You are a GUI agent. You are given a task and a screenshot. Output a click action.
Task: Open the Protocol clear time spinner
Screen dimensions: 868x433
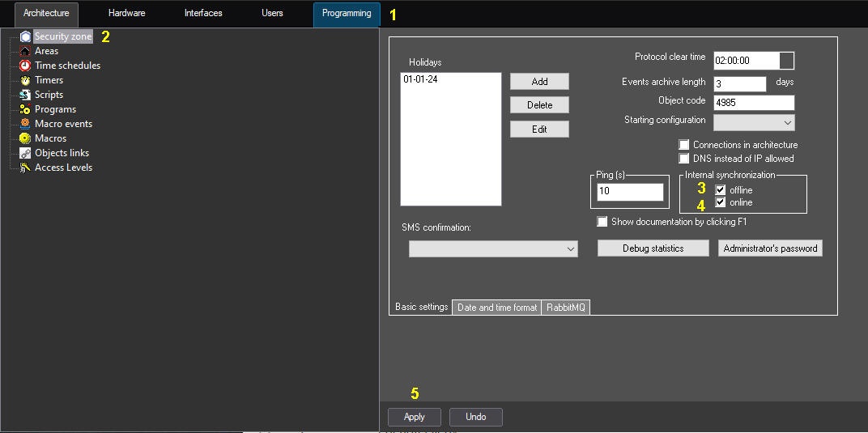786,61
